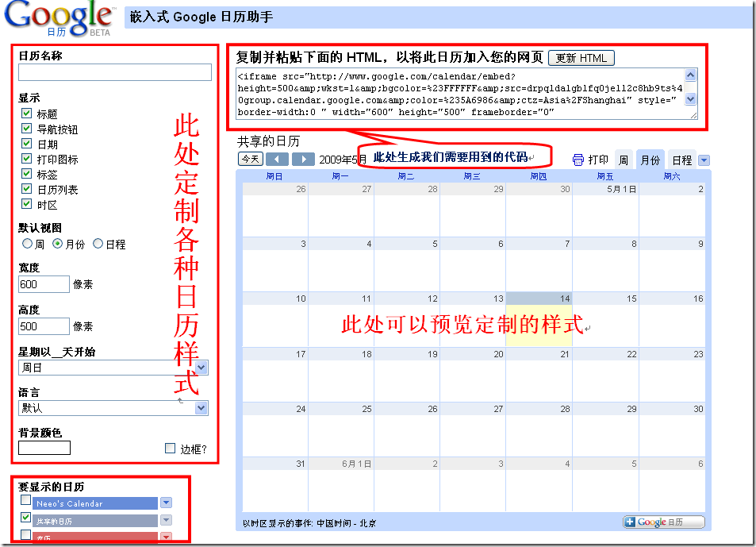Switch to the 周 view tab

point(624,160)
